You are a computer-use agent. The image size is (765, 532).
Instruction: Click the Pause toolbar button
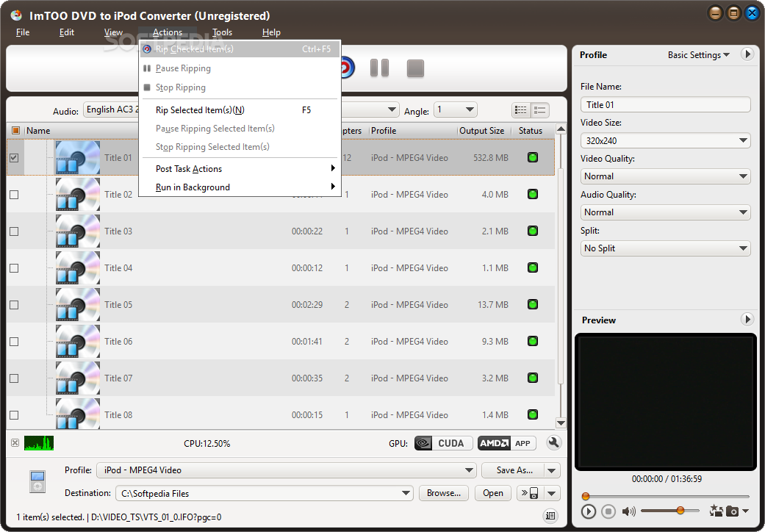380,68
